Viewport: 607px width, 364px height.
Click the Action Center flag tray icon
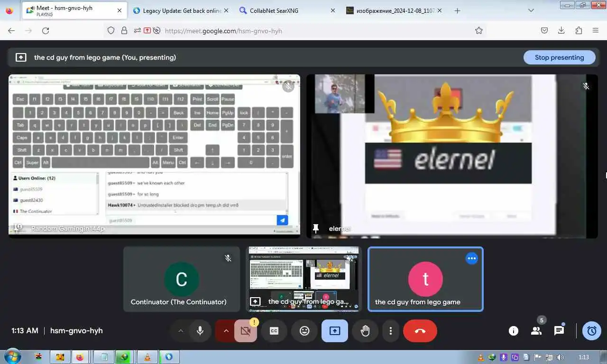point(538,357)
